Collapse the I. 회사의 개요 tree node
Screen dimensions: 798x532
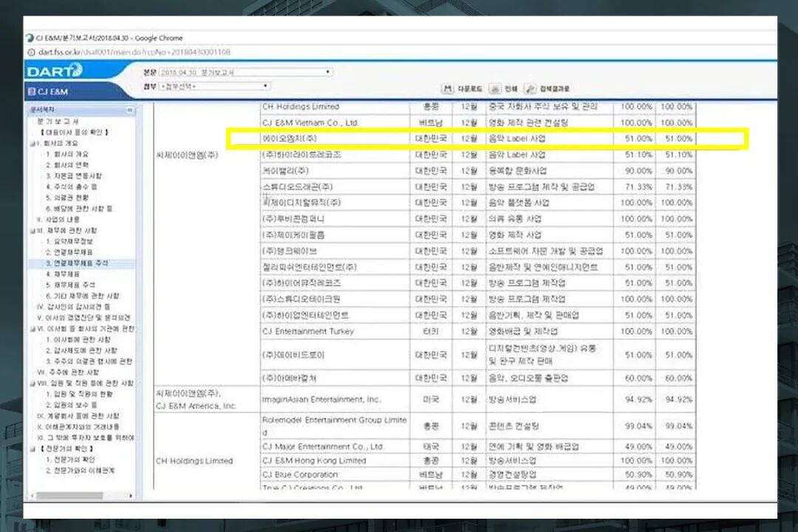[x=32, y=143]
